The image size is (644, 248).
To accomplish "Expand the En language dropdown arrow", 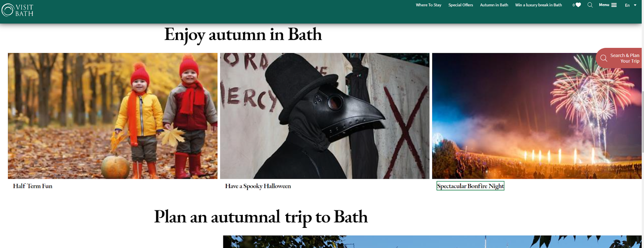I will (635, 5).
